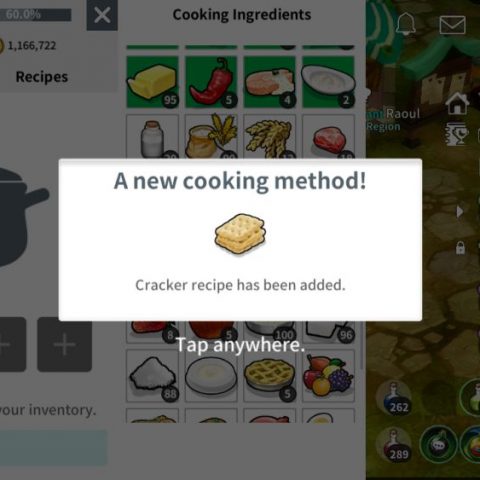
Task: Select the red chili pepper ingredient
Action: pos(211,82)
